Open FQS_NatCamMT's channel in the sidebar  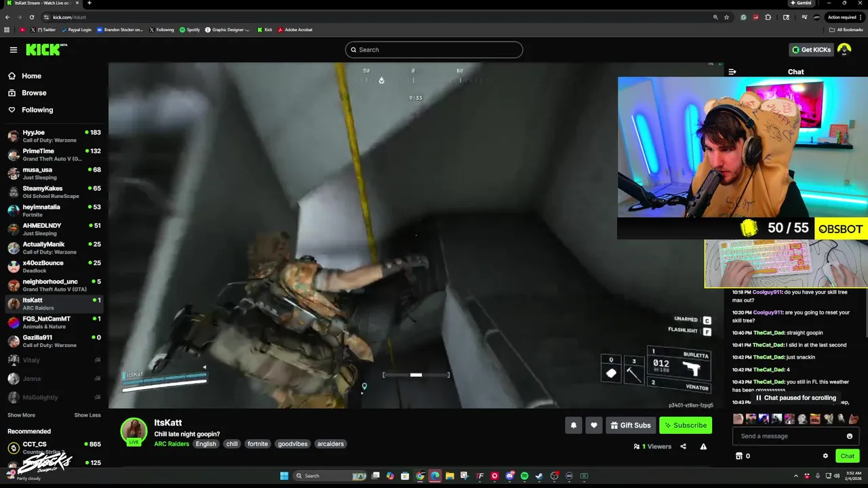coord(54,323)
